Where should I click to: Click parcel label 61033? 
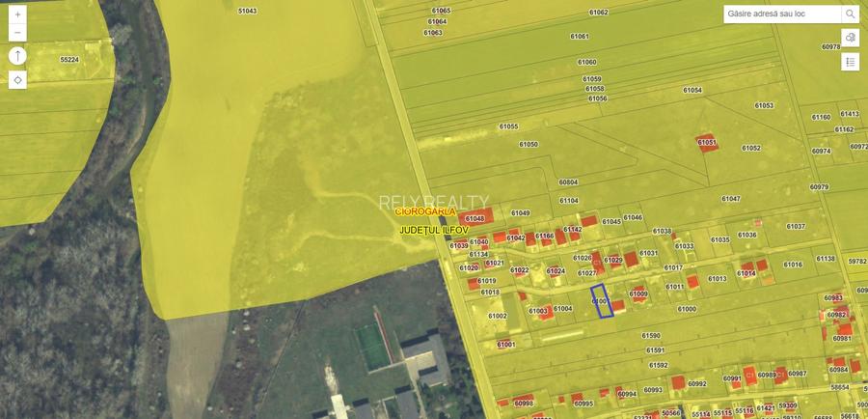684,246
